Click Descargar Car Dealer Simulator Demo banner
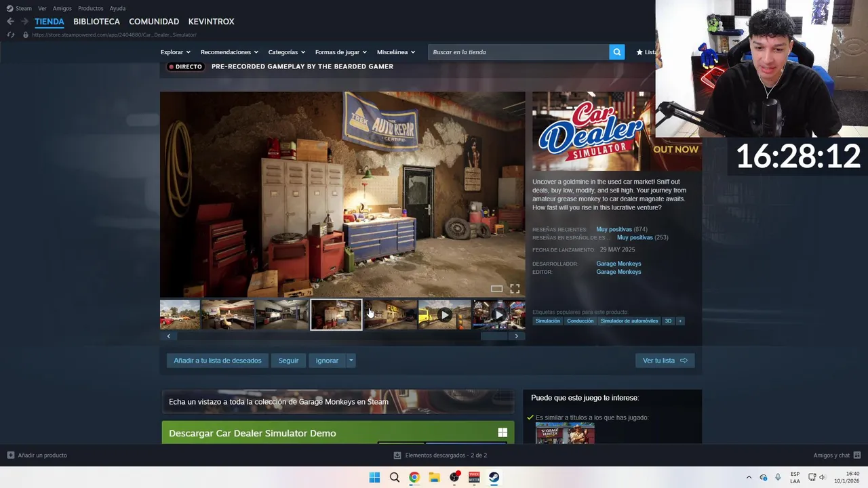The image size is (868, 488). click(338, 432)
